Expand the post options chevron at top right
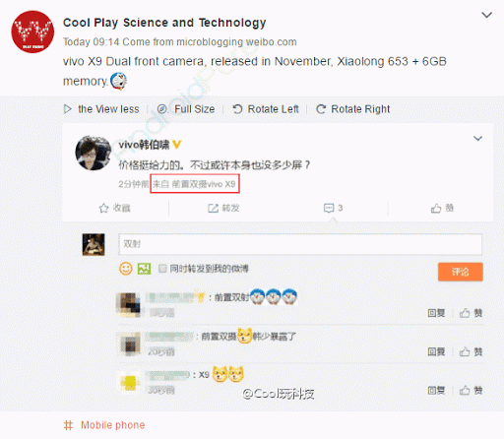 click(486, 15)
